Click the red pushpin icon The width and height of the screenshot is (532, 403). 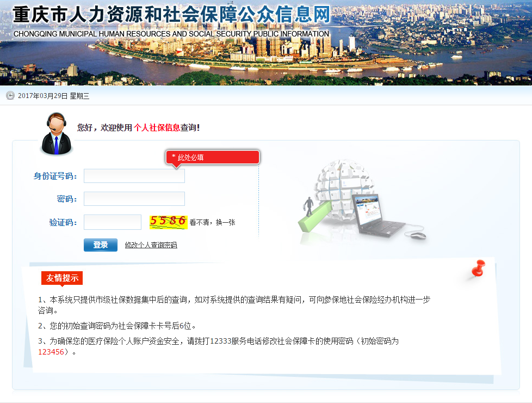pos(479,269)
